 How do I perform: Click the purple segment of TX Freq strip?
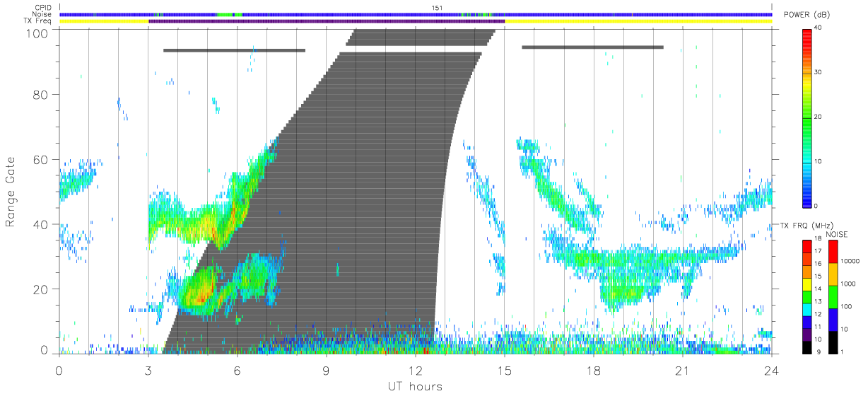[x=327, y=21]
